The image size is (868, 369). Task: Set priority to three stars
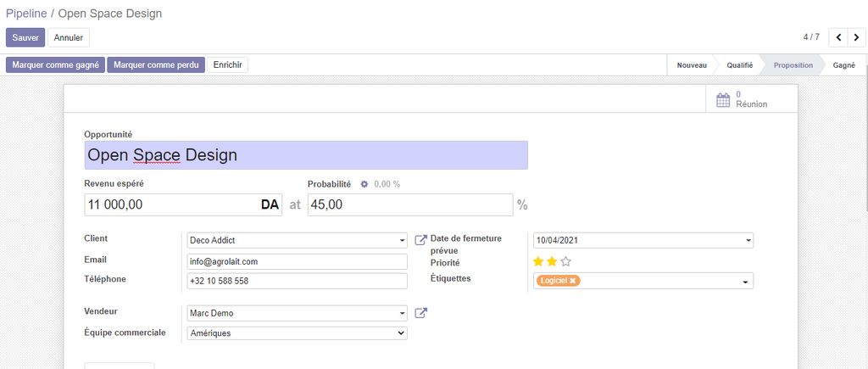click(x=566, y=262)
